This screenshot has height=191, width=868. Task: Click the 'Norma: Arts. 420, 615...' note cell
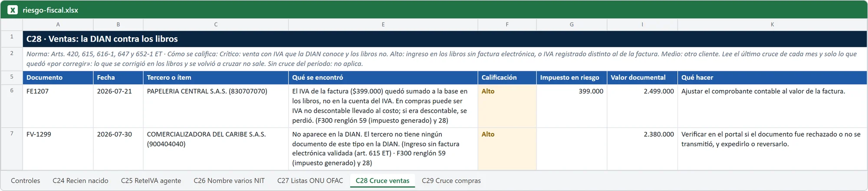[x=445, y=59]
